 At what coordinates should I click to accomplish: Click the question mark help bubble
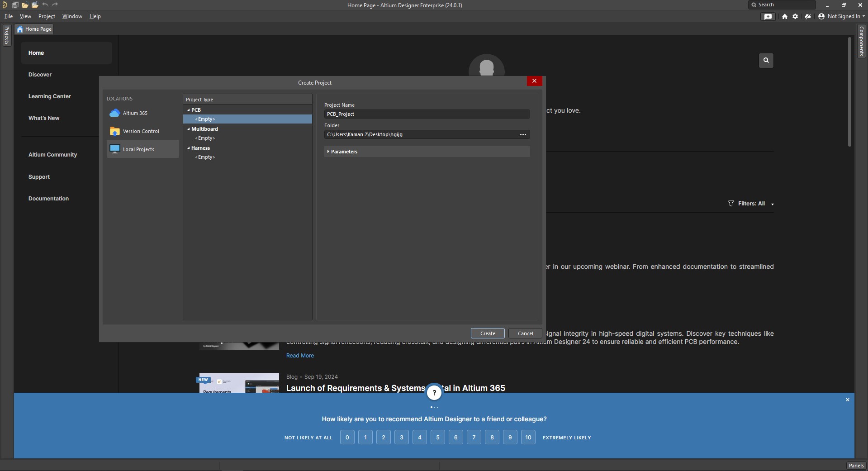(x=434, y=393)
